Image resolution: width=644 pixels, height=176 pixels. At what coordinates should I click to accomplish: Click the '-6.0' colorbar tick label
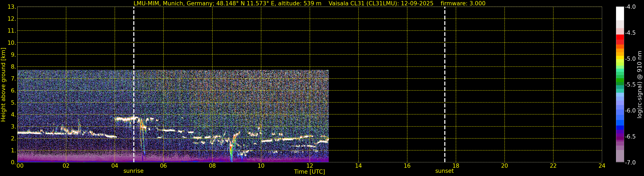click(x=630, y=110)
